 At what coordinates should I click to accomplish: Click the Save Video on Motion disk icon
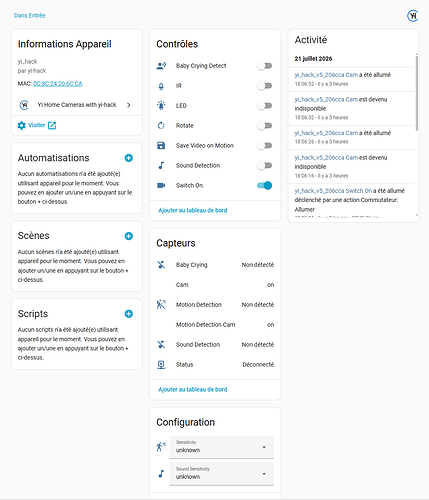[x=161, y=145]
